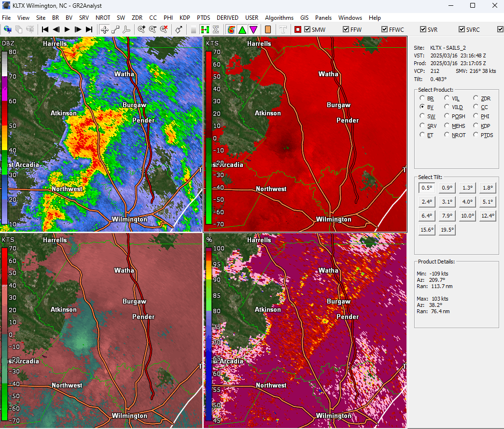Select the three-way cross-section tool icon
Image resolution: width=504 pixels, height=429 pixels.
click(x=126, y=29)
